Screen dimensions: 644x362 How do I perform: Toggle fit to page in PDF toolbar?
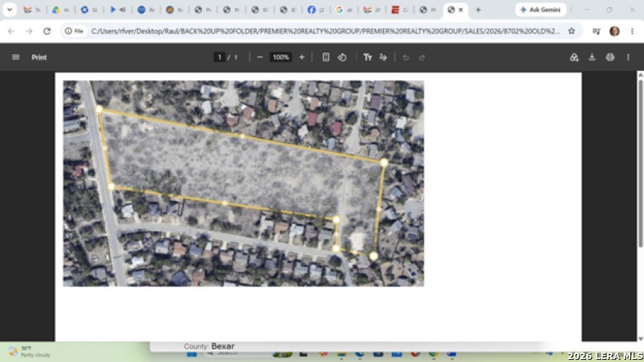tap(326, 57)
